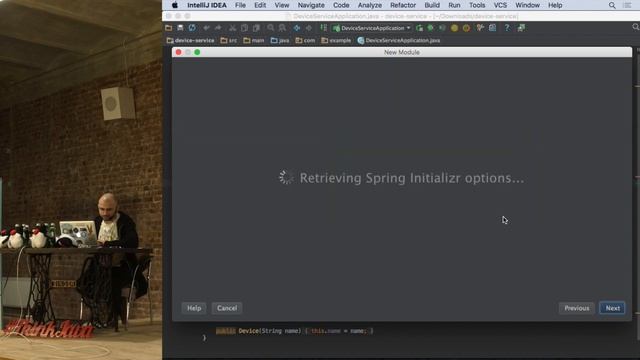The width and height of the screenshot is (640, 360).
Task: Click the example breadcrumb folder
Action: coord(336,40)
